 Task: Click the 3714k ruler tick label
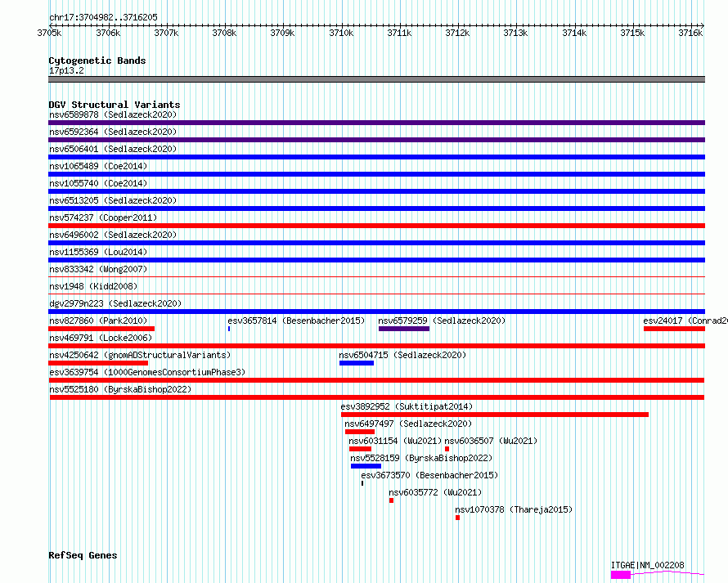[x=574, y=33]
